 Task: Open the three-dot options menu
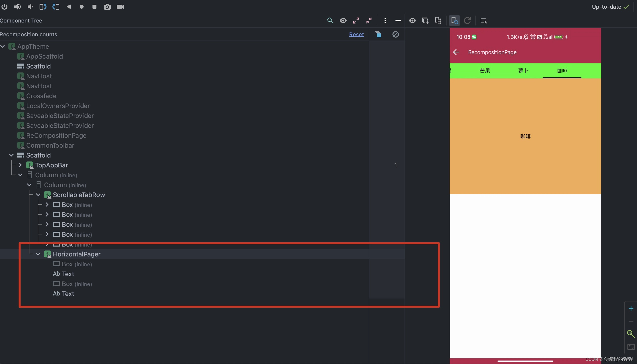[385, 21]
